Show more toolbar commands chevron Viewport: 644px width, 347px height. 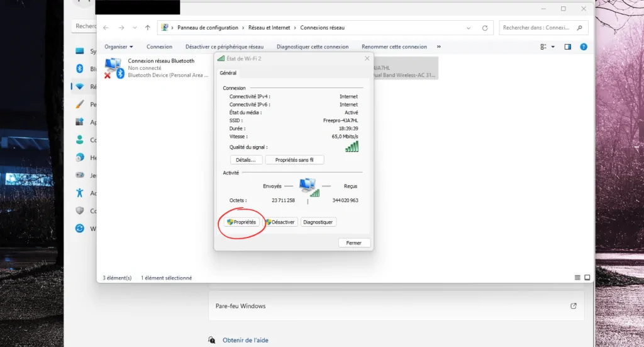[438, 47]
